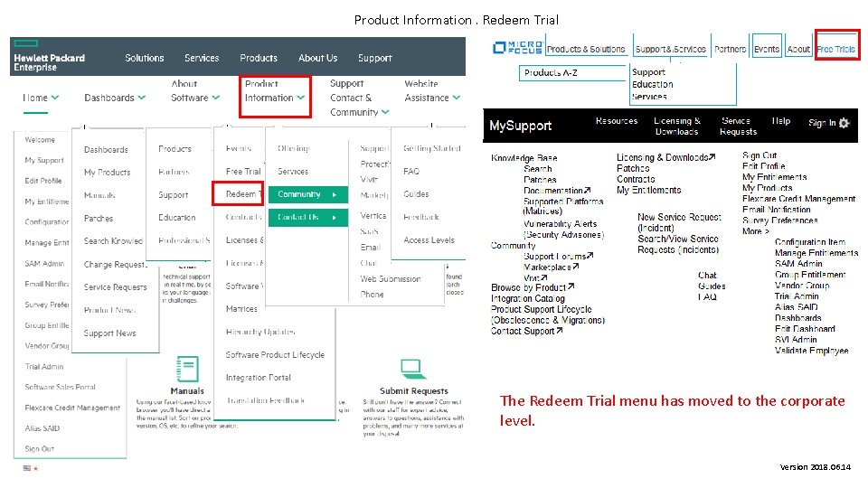Select Support News in Dashboards menu
The height and width of the screenshot is (488, 868).
coord(109,333)
